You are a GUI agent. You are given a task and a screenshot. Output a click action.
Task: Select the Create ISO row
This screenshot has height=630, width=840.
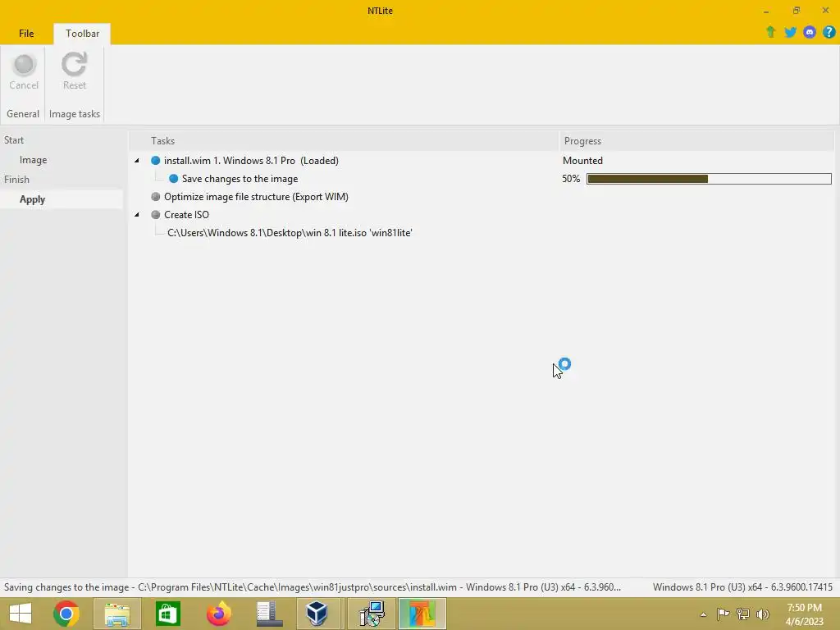[186, 214]
